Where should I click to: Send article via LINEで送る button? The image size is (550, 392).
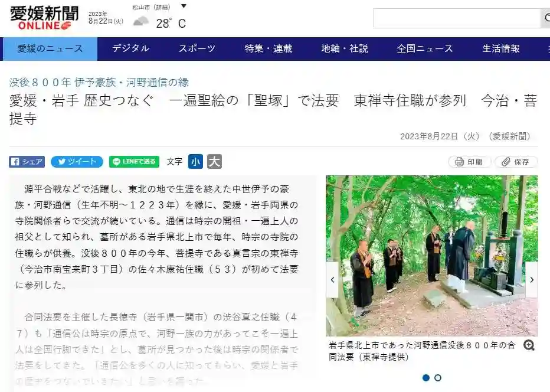[135, 161]
